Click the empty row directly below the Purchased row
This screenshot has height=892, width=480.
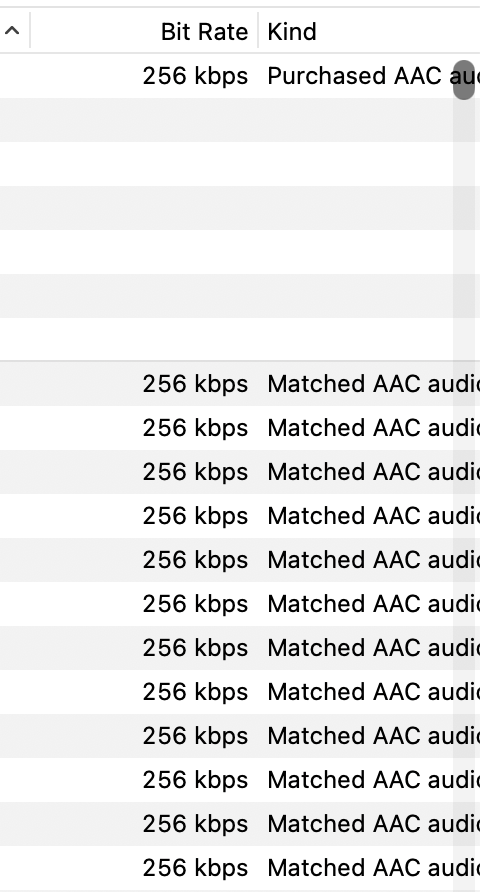pyautogui.click(x=240, y=119)
